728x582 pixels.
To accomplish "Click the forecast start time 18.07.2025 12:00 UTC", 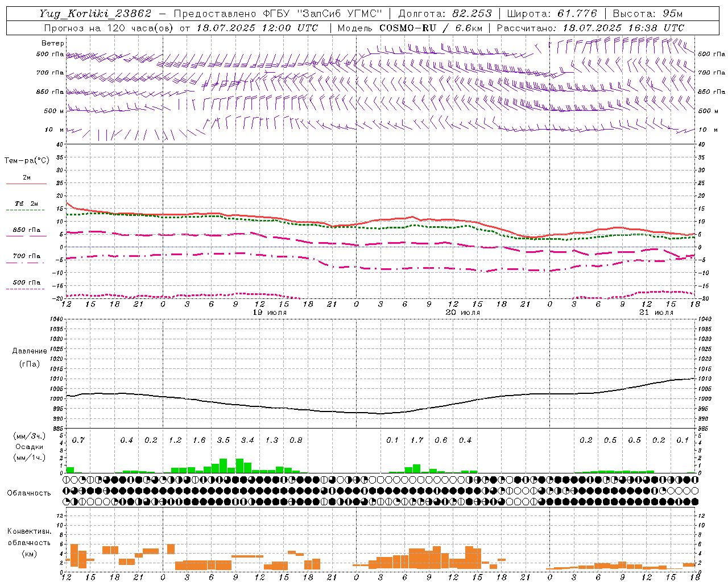I will click(257, 28).
